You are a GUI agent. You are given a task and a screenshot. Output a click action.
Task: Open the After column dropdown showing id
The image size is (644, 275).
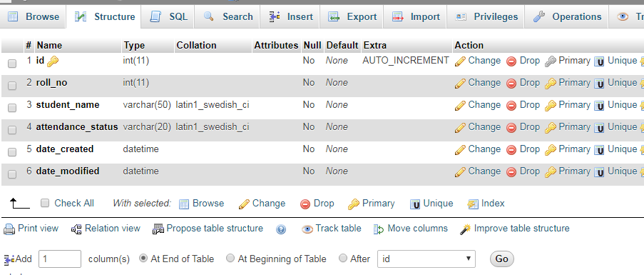point(426,259)
